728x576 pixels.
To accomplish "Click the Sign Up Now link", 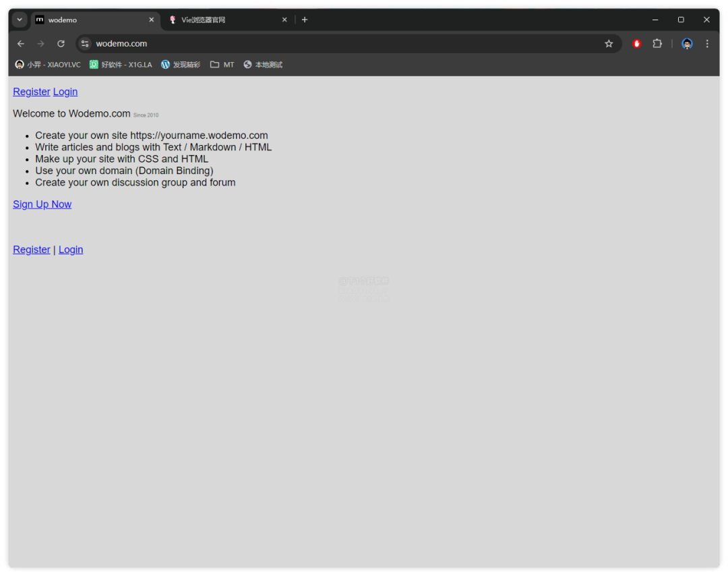I will pyautogui.click(x=42, y=204).
